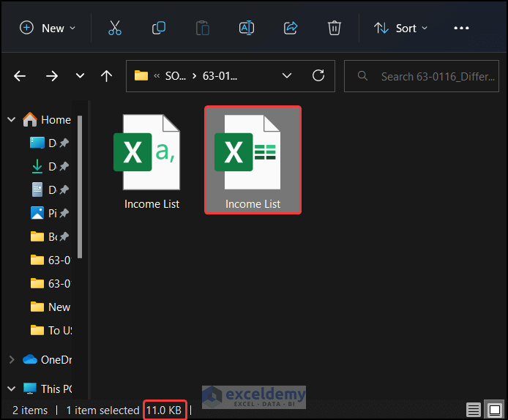
Task: Go back with the left arrow
Action: 20,76
